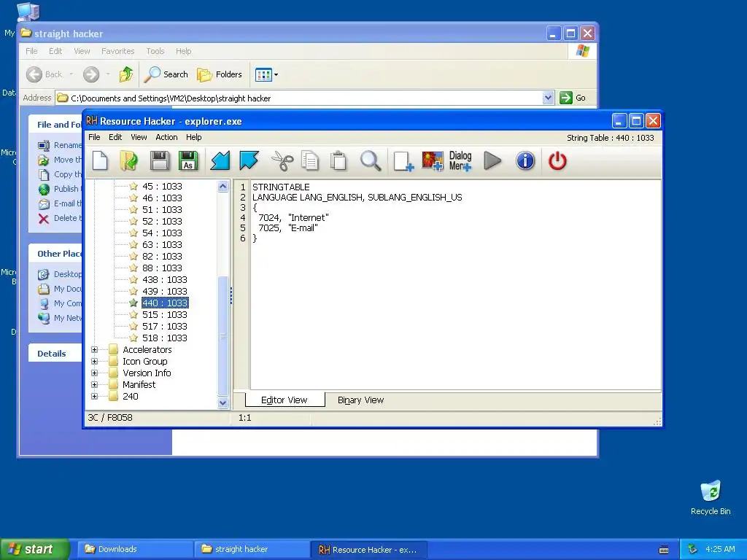Open a file with the green arrow icon
Screen dimensions: 747x560
point(128,161)
